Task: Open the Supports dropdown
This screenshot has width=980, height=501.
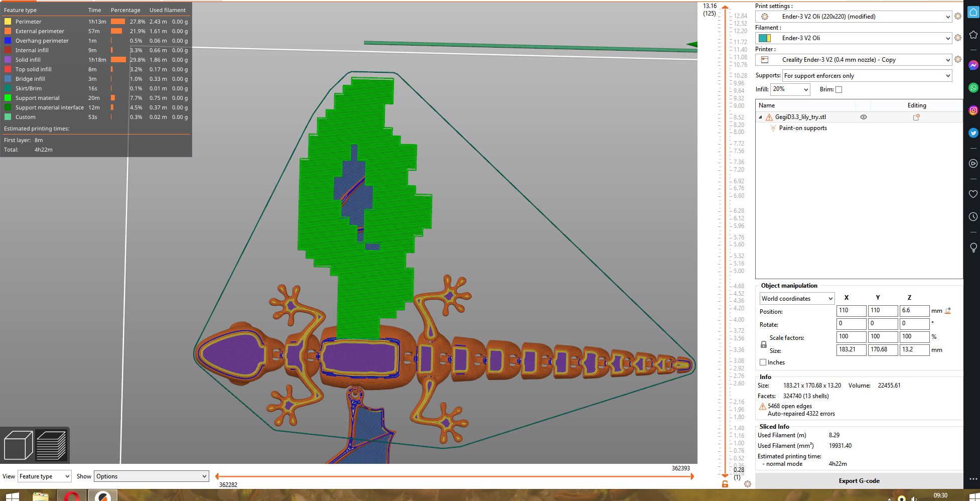Action: [867, 76]
